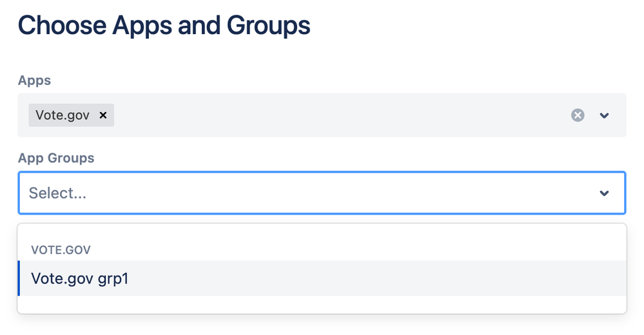Expand the Apps dropdown chevron
The height and width of the screenshot is (335, 644).
point(604,115)
